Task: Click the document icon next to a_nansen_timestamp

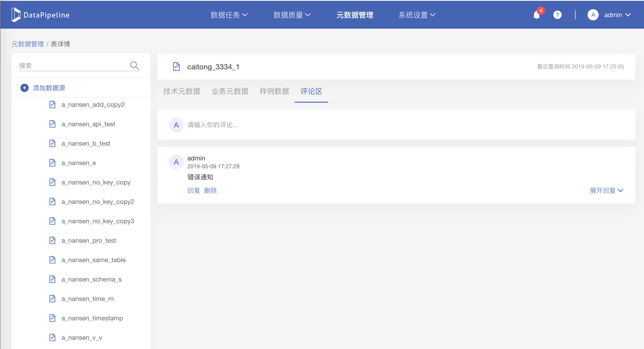Action: pos(53,318)
